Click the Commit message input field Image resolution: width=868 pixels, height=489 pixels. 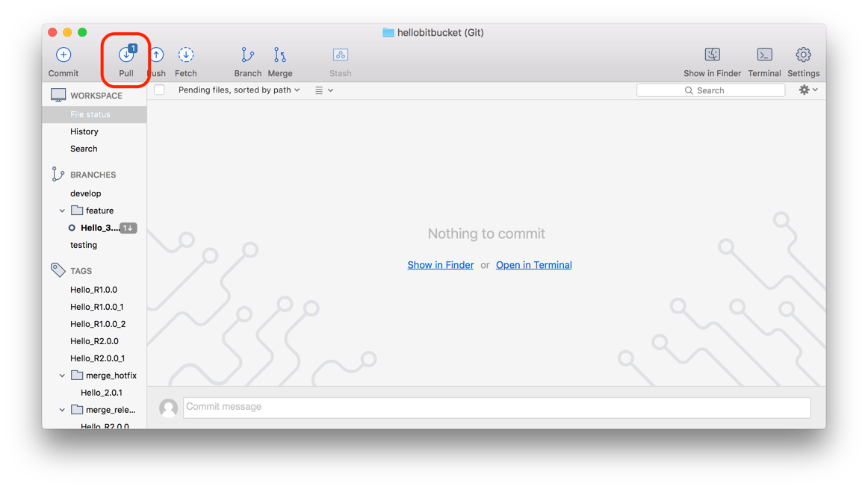(497, 408)
